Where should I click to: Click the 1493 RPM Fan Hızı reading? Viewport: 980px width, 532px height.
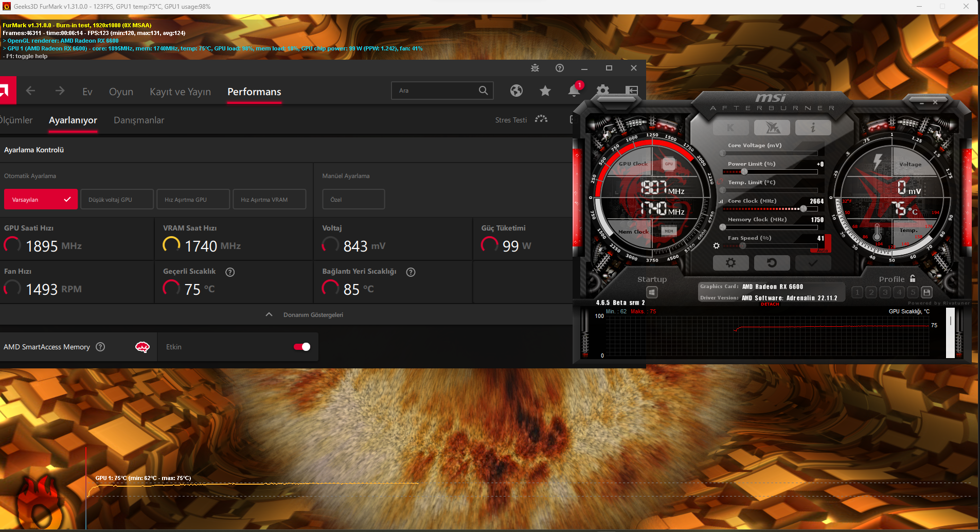point(54,289)
